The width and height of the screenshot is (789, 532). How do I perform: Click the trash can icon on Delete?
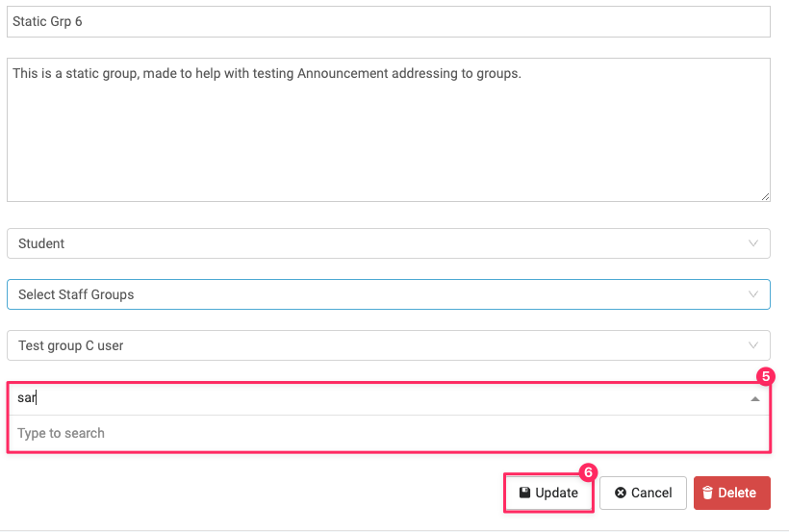(707, 493)
